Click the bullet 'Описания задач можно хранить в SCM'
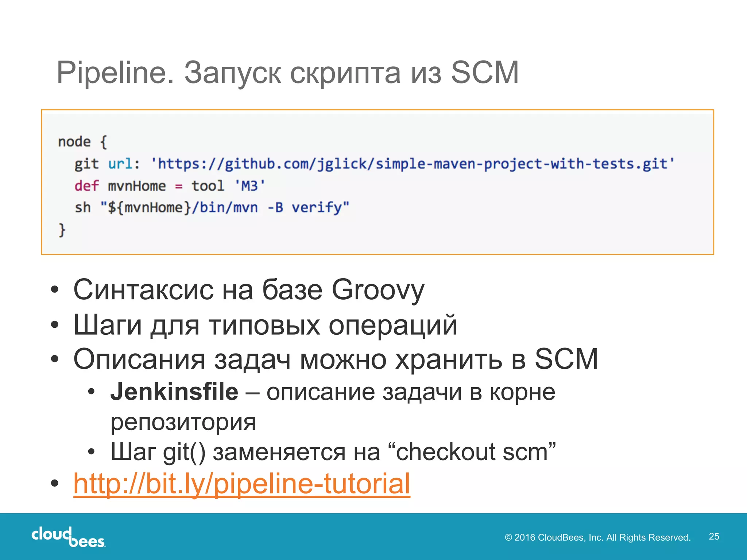Image resolution: width=747 pixels, height=560 pixels. (x=336, y=359)
